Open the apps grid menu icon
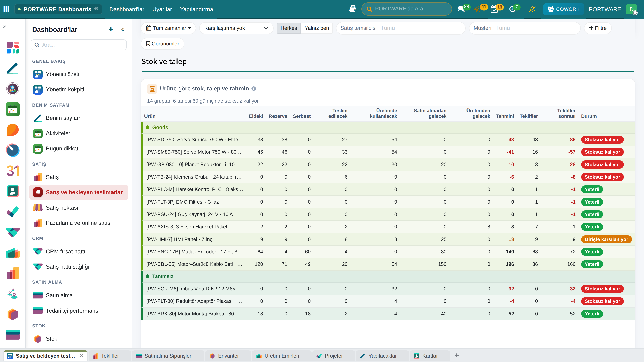Screen dimensions: 644x362 click(6, 9)
